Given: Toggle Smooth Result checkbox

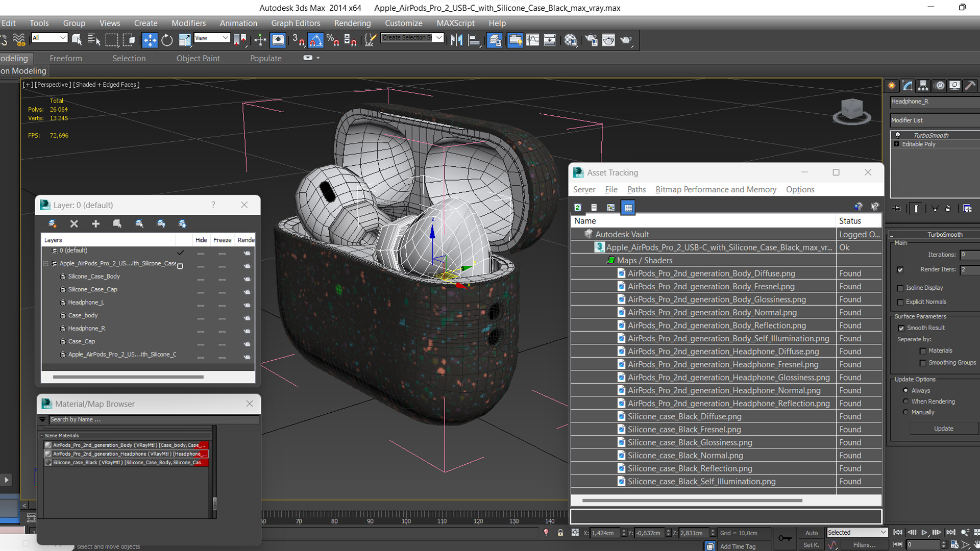Looking at the screenshot, I should (901, 328).
